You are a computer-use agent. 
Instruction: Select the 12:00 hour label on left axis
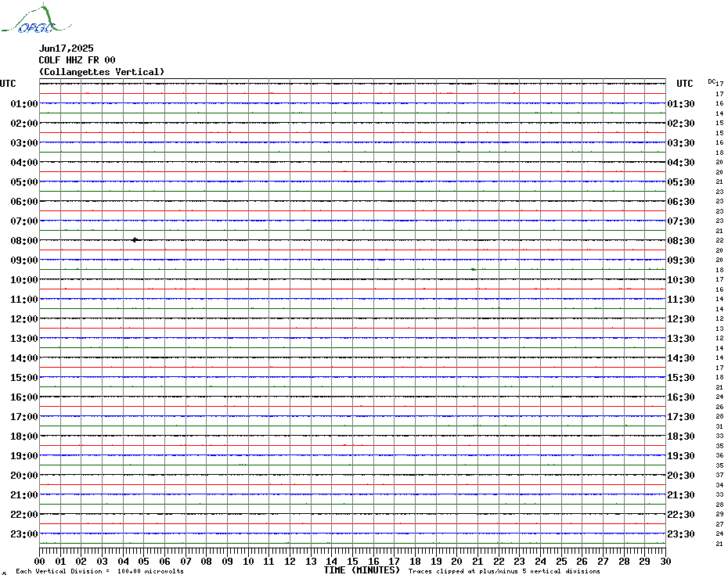24,319
